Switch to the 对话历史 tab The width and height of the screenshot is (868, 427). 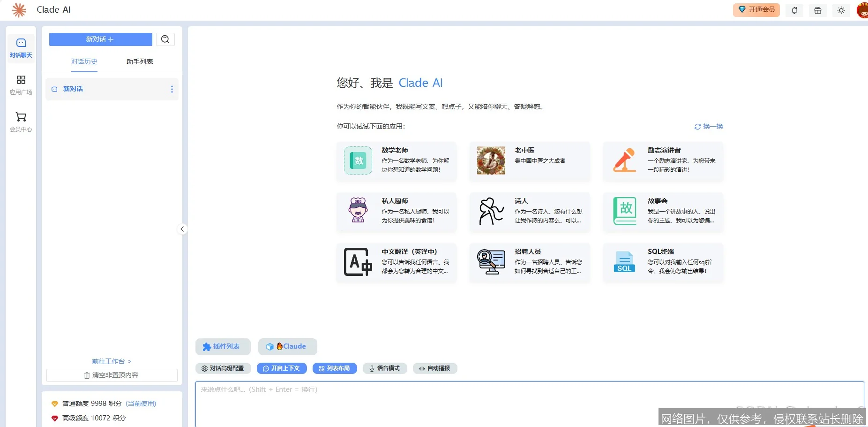84,61
